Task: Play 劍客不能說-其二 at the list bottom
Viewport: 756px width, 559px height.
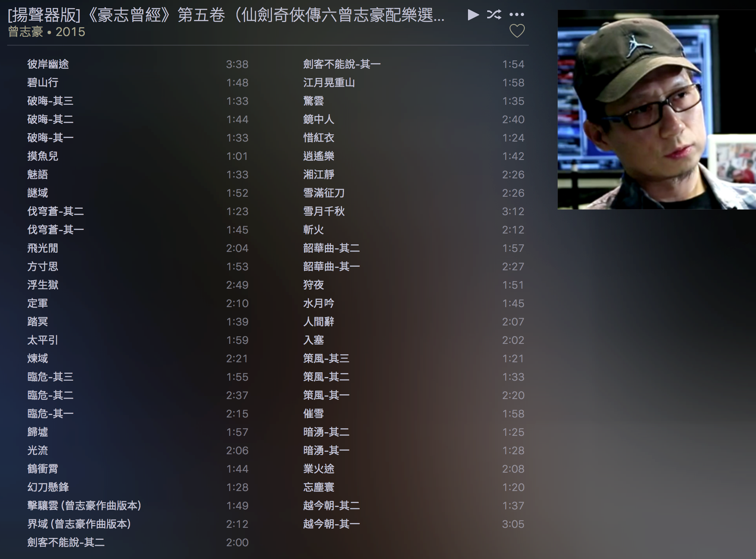Action: [x=62, y=543]
